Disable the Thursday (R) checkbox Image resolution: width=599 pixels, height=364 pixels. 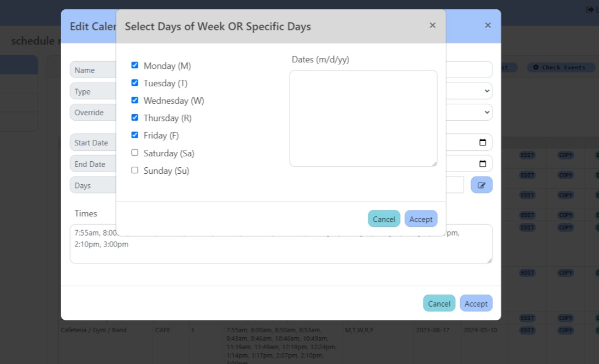(x=135, y=118)
